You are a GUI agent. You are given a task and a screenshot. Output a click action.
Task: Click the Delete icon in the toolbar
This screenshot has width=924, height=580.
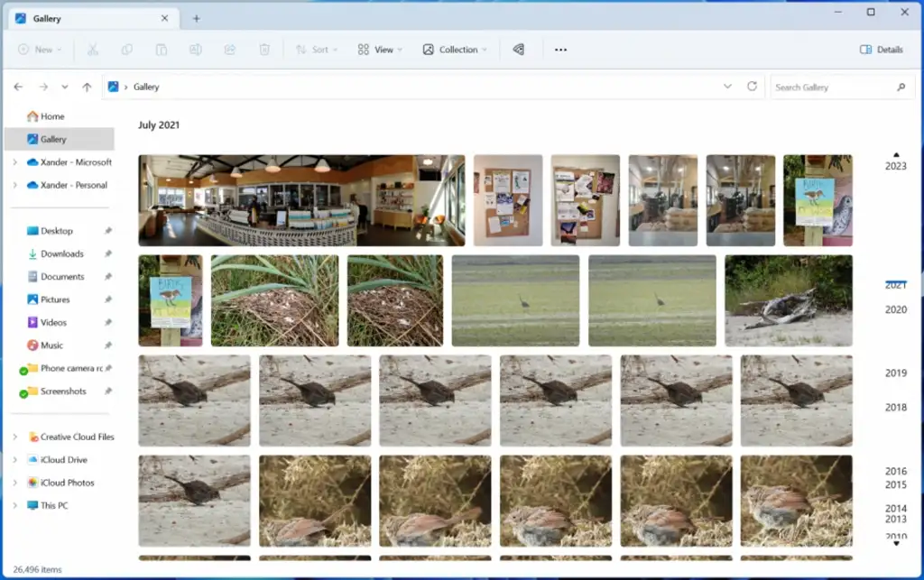pos(263,49)
